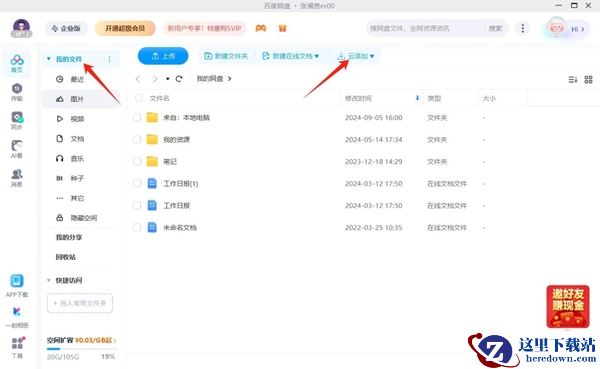
Task: Click the gift box icon in the top bar
Action: pyautogui.click(x=282, y=28)
